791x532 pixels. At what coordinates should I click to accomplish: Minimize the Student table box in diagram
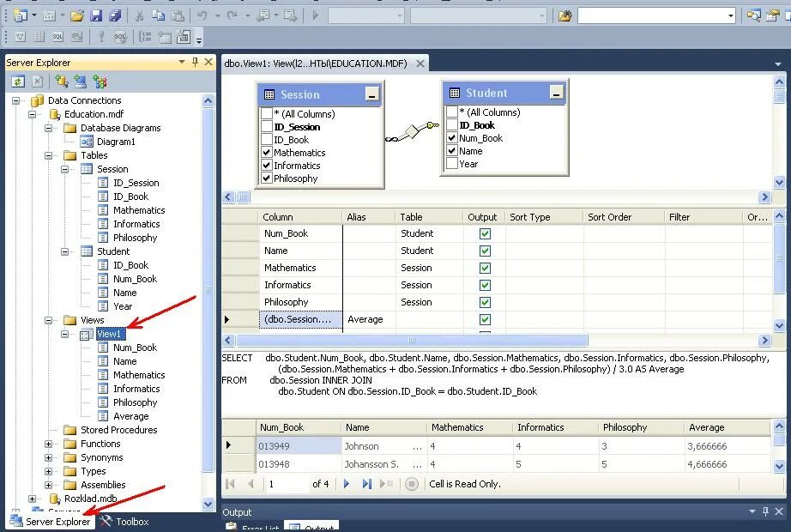(557, 93)
